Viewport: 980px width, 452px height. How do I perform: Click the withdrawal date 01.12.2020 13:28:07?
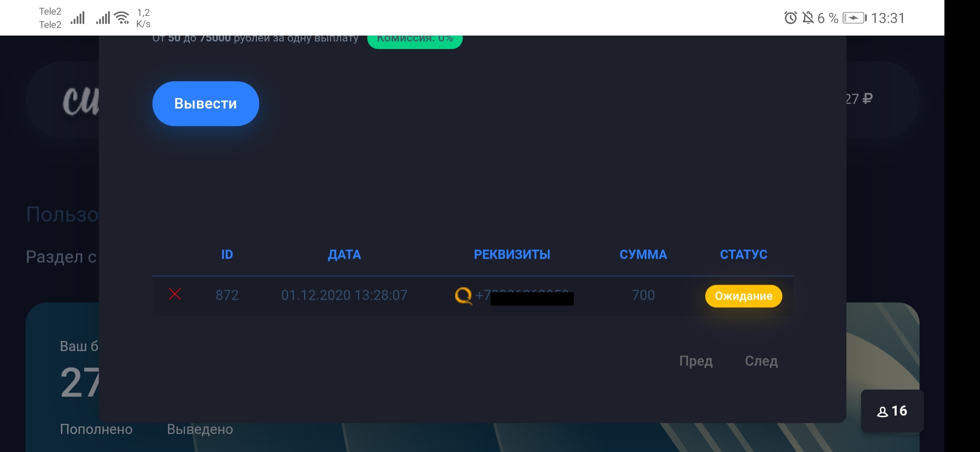(344, 295)
